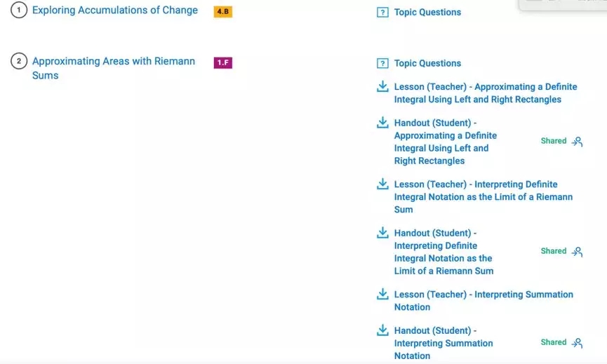Click download icon for Lesson Interpreting Definite Integral Notation
The image size is (607, 364).
pos(382,184)
